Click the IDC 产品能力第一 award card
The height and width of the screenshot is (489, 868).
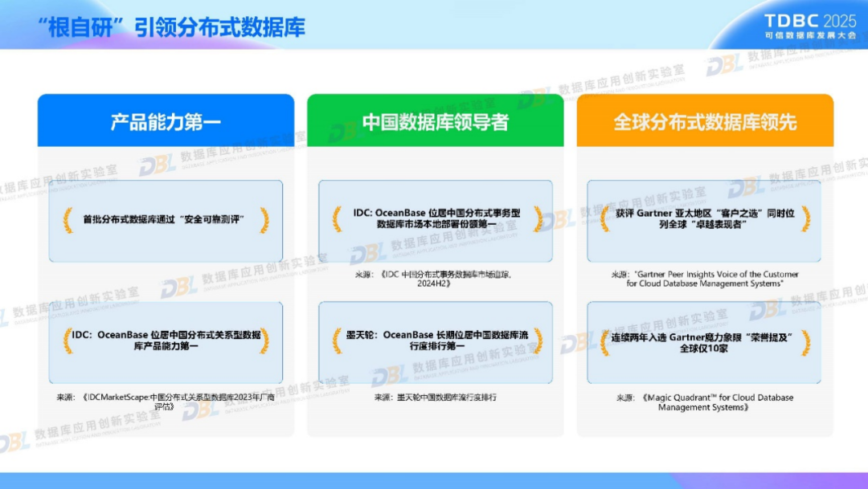tap(166, 342)
